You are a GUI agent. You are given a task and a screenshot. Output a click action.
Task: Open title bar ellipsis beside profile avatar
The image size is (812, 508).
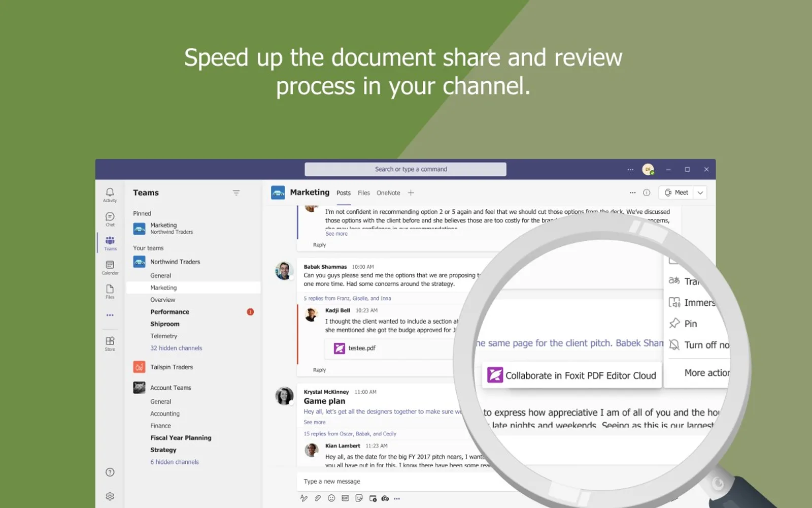click(630, 169)
